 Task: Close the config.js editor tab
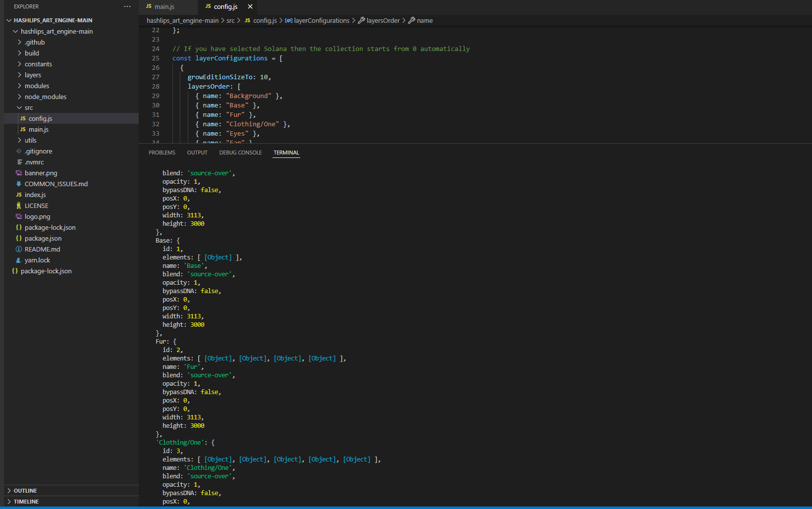pyautogui.click(x=250, y=6)
